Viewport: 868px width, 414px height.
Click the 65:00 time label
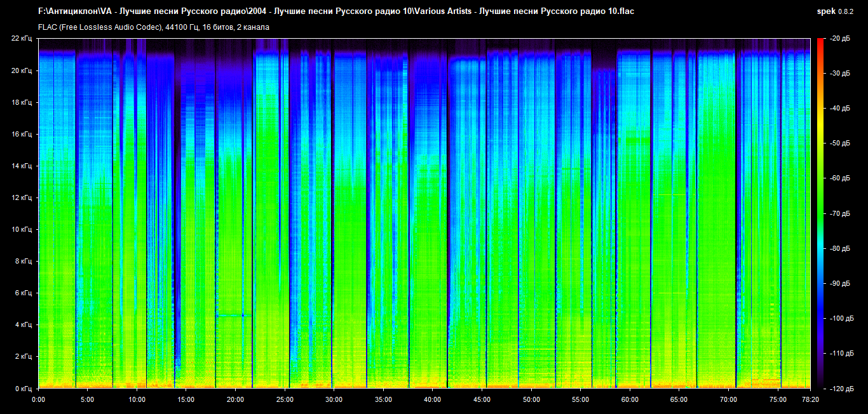coord(679,399)
